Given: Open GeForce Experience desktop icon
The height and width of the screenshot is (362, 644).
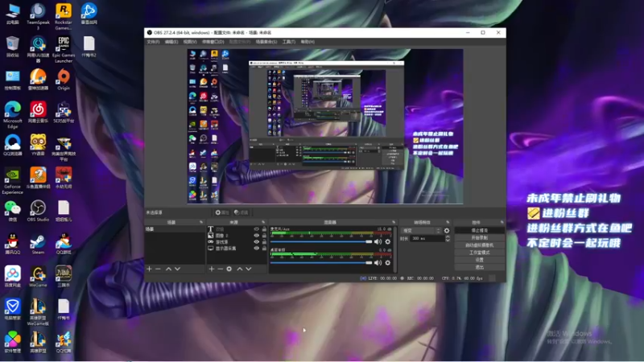Looking at the screenshot, I should click(13, 180).
